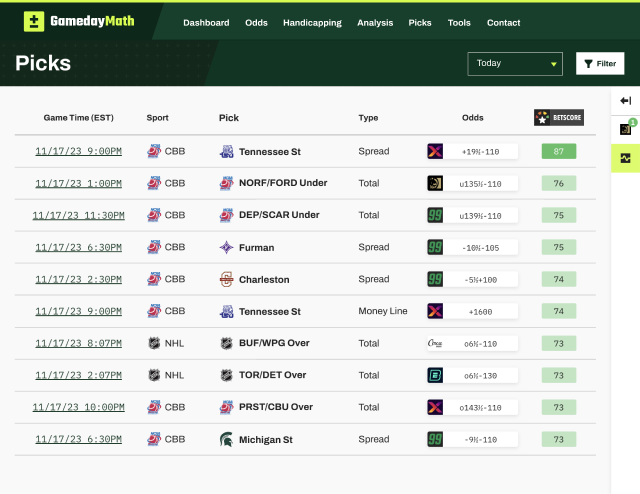Click odds o6½-130 for TOR/DET Over
The image size is (640, 494).
coord(480,376)
